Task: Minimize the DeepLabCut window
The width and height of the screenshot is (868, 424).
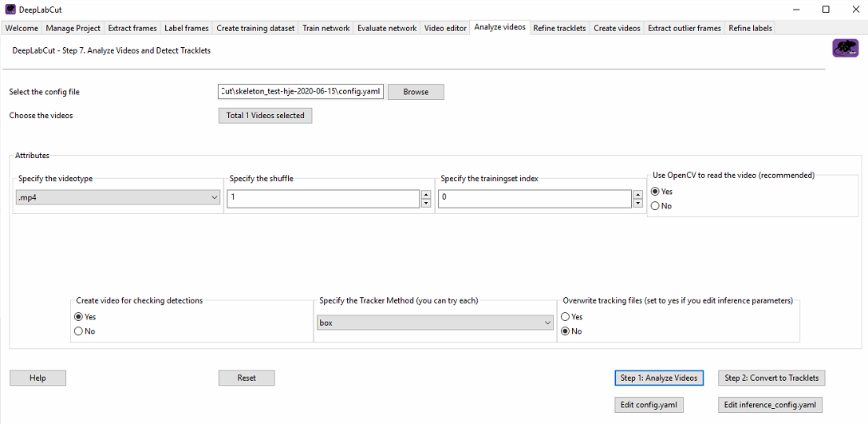Action: [x=795, y=10]
